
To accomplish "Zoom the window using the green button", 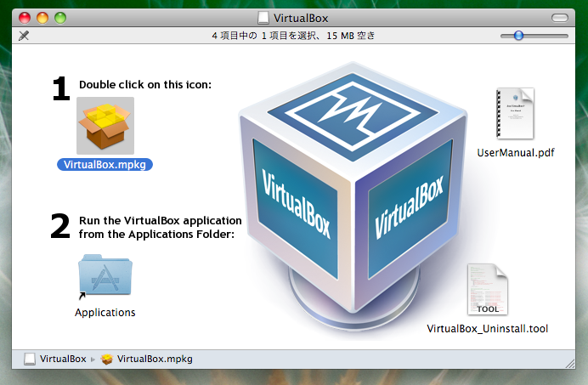I will tap(59, 17).
